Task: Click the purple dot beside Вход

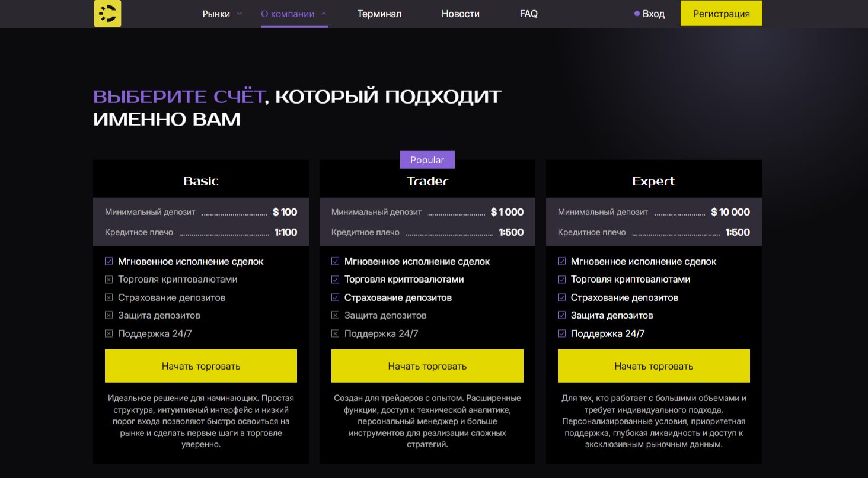Action: tap(637, 14)
